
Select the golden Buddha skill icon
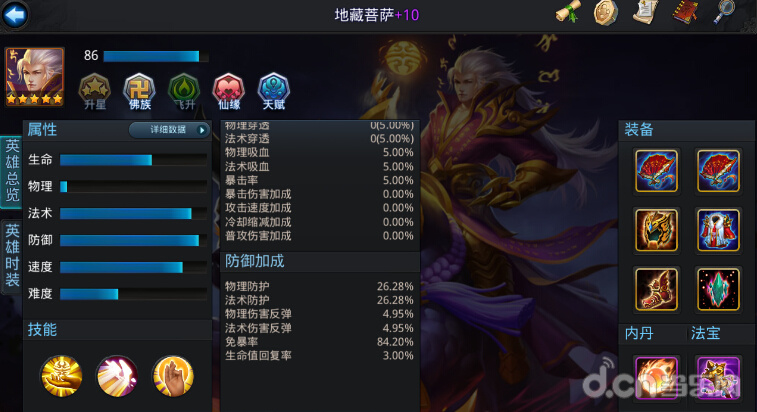pyautogui.click(x=61, y=375)
